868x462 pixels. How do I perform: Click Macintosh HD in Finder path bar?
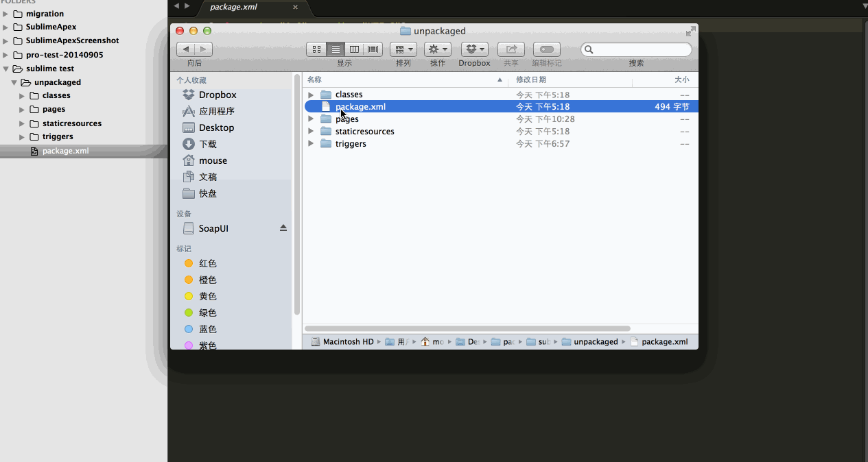tap(342, 342)
